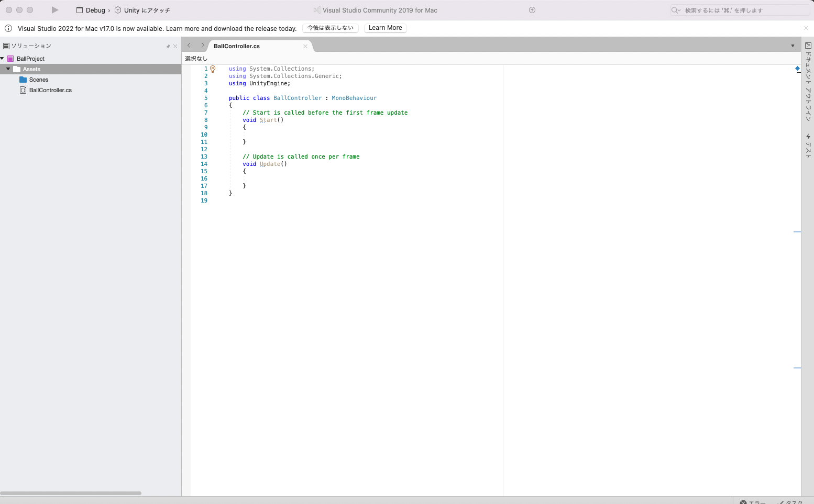Viewport: 814px width, 504px height.
Task: Click the ソリューション pad title
Action: pos(31,46)
